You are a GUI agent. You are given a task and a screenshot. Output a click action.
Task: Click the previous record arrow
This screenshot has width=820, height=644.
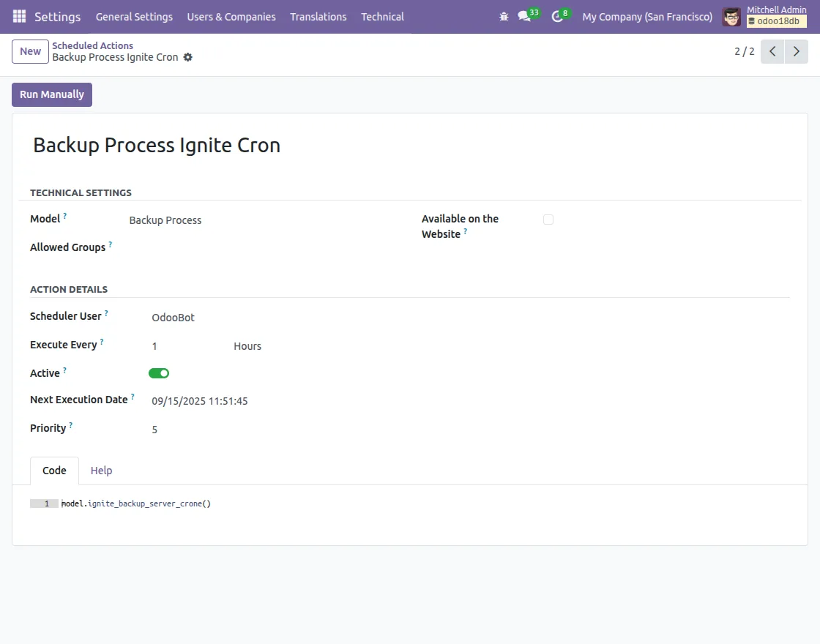click(772, 51)
